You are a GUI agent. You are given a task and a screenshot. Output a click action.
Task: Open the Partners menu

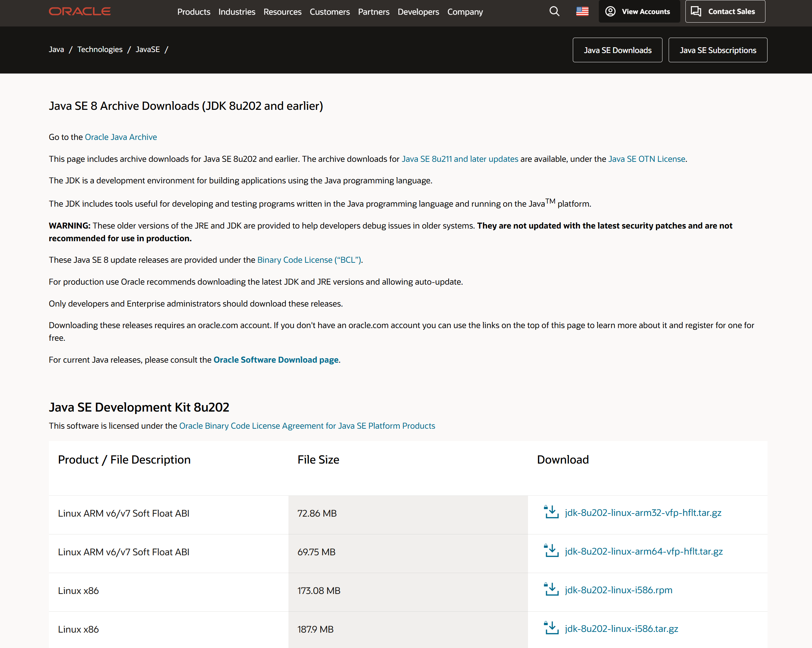click(374, 12)
